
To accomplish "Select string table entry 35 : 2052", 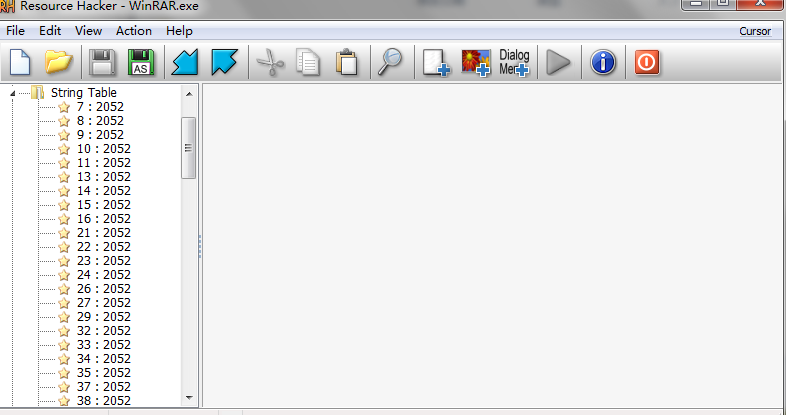I will 104,373.
